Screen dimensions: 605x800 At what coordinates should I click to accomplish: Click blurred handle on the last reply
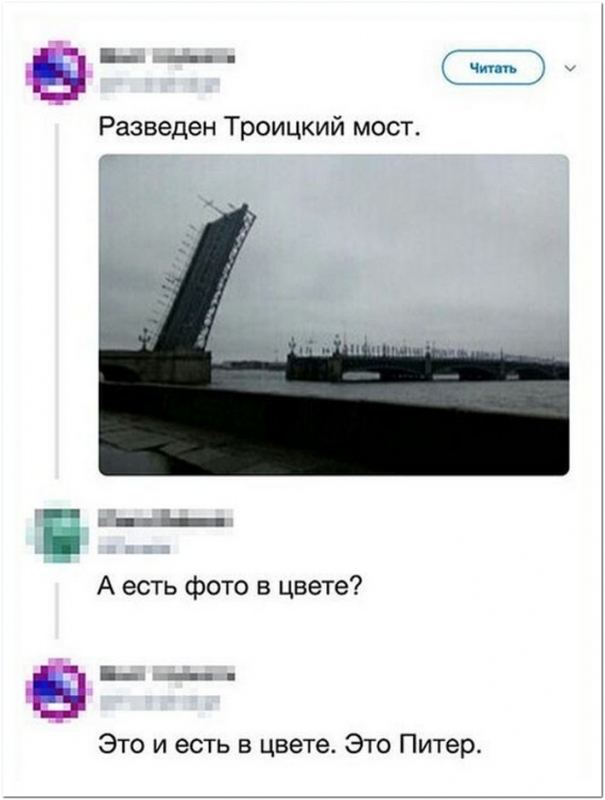tap(159, 703)
